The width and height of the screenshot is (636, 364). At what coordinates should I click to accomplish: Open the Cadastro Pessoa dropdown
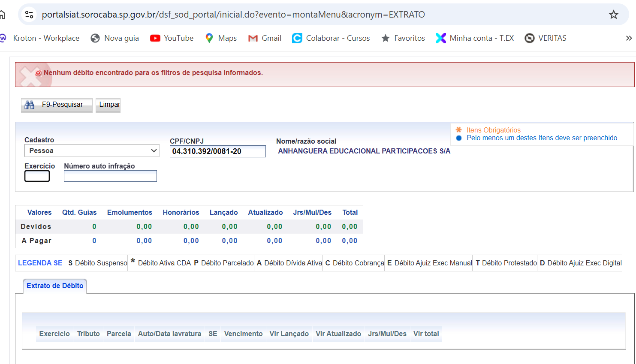click(x=92, y=150)
